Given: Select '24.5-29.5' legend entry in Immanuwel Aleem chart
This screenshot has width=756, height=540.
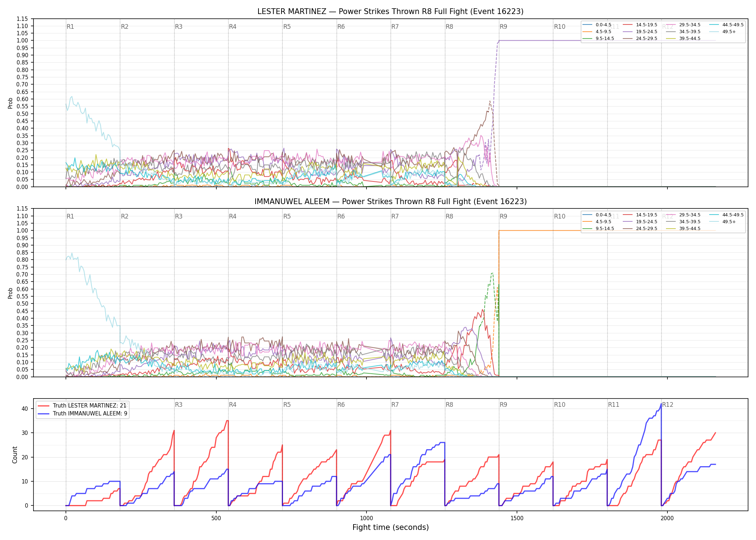Looking at the screenshot, I should pyautogui.click(x=640, y=229).
